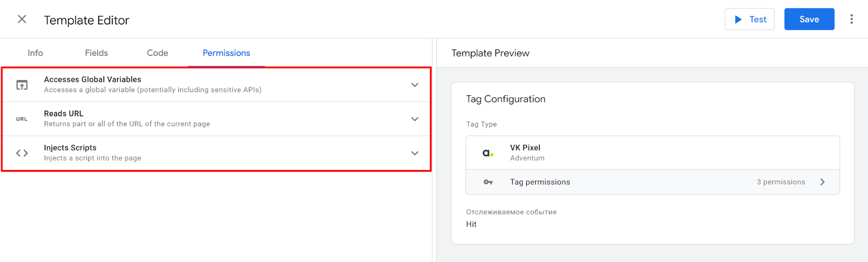This screenshot has height=262, width=868.
Task: Switch to the Info tab
Action: click(x=35, y=53)
